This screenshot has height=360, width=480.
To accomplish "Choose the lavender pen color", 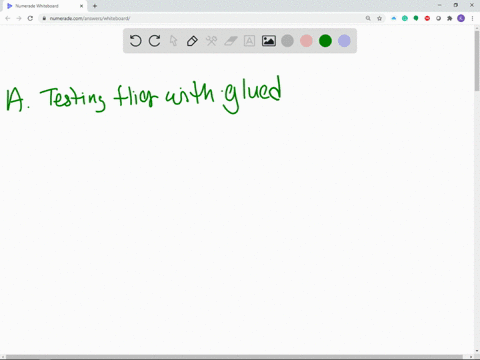I will point(344,41).
